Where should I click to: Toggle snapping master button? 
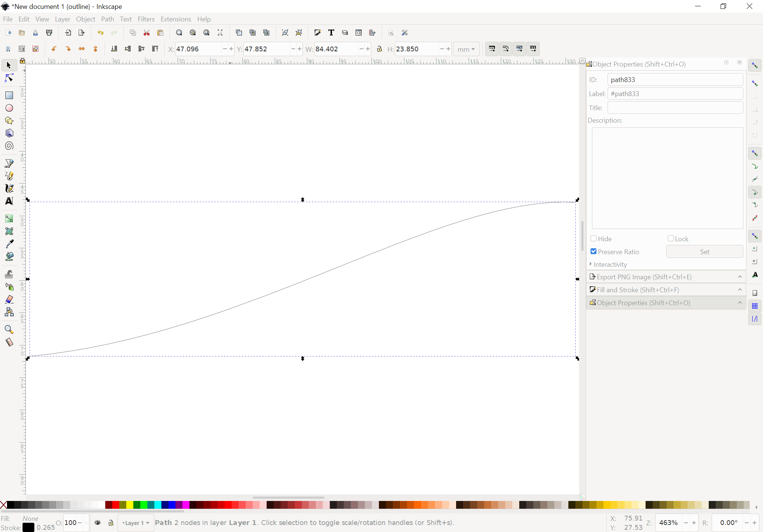(755, 65)
